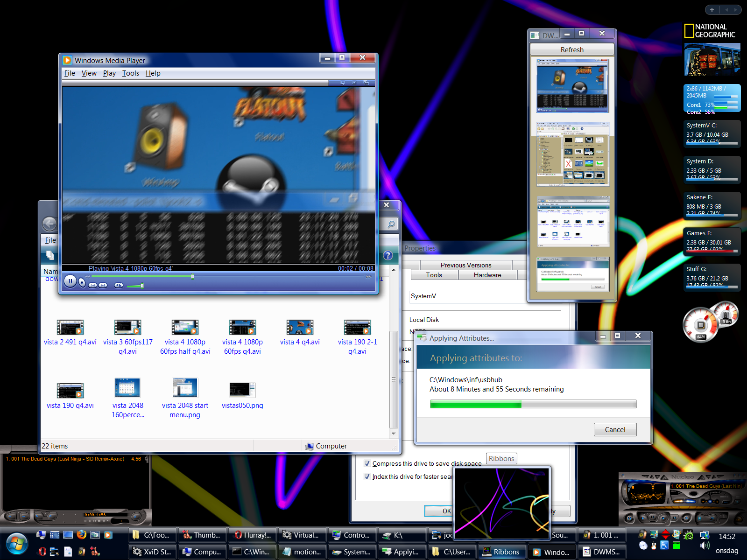Pause playback in Windows Media Player
The width and height of the screenshot is (747, 560).
click(x=70, y=281)
